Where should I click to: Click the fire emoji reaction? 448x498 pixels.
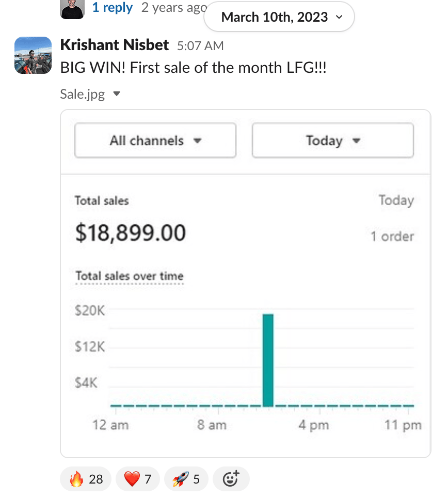pyautogui.click(x=85, y=479)
